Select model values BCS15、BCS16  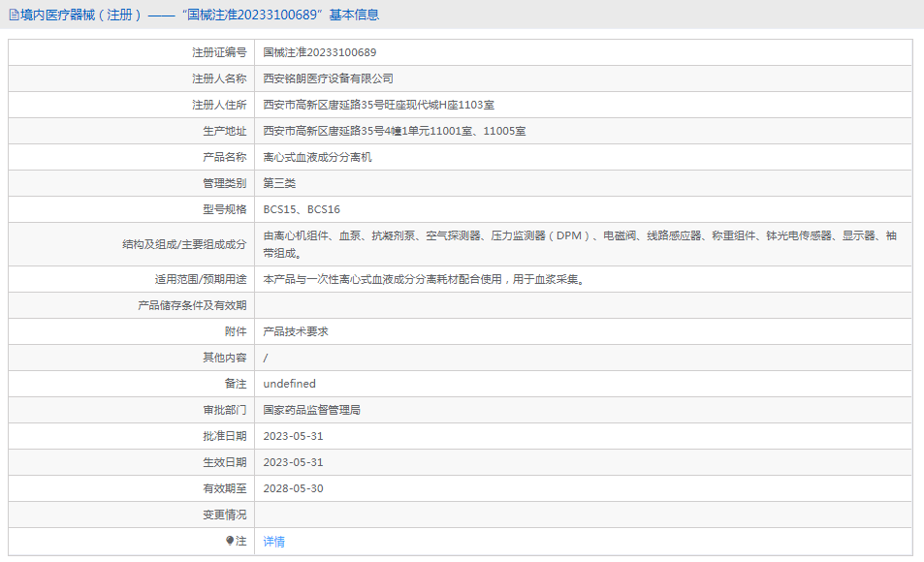[302, 209]
